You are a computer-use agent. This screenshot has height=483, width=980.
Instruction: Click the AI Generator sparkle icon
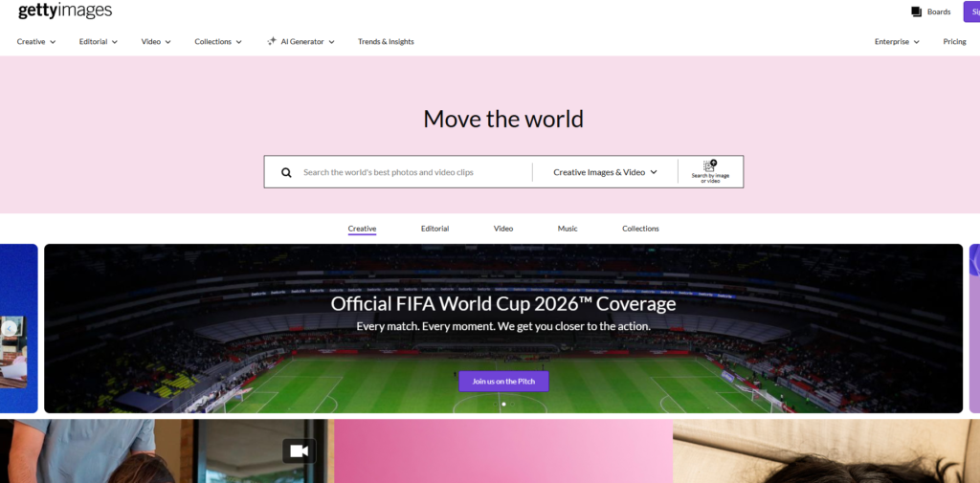click(x=272, y=42)
